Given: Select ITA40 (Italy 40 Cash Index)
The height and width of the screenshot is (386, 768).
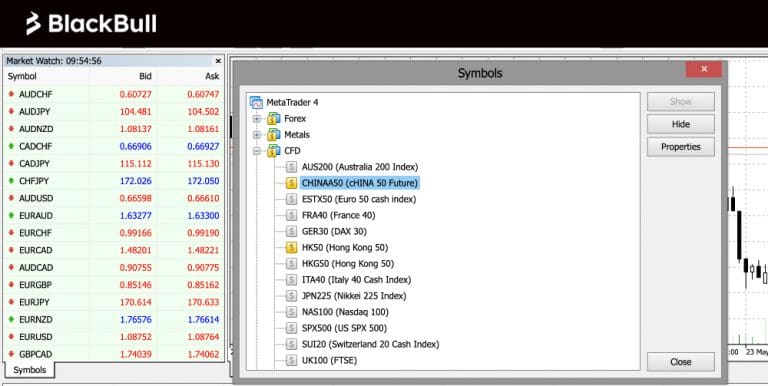Looking at the screenshot, I should [356, 280].
